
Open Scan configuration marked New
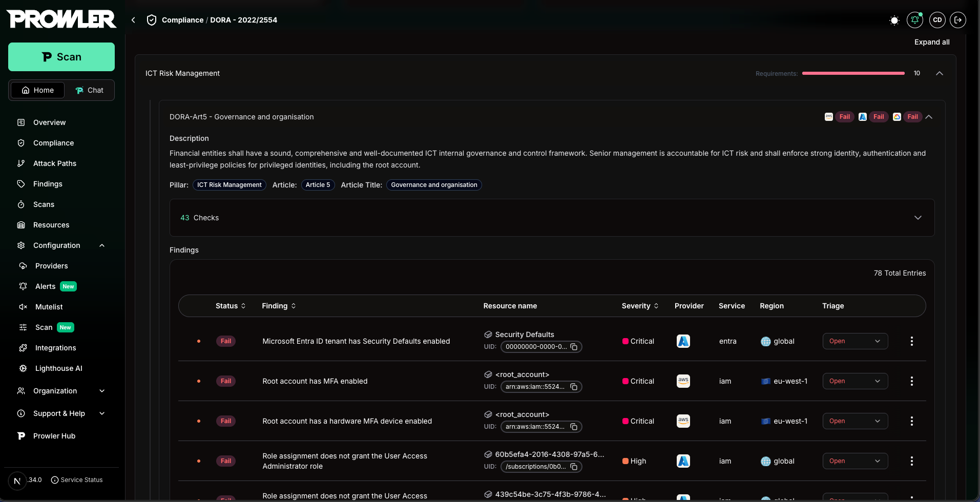44,327
